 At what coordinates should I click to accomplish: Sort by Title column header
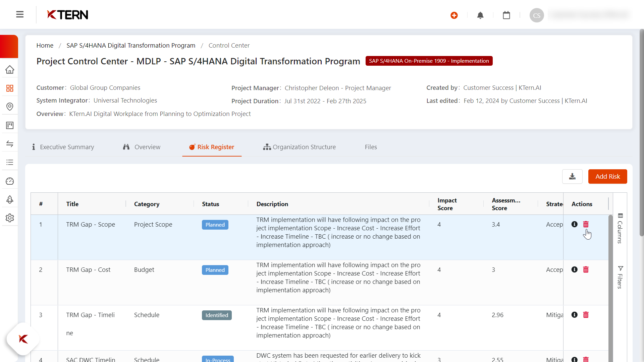click(72, 204)
